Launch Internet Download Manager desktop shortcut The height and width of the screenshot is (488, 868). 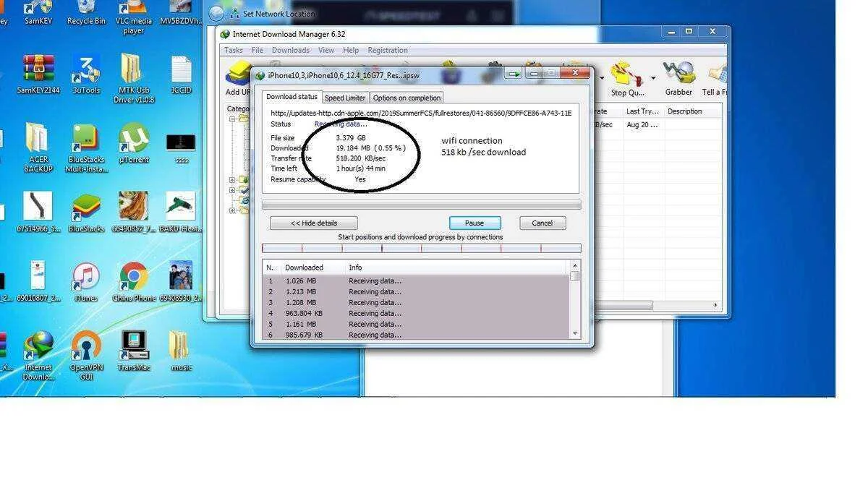click(38, 356)
